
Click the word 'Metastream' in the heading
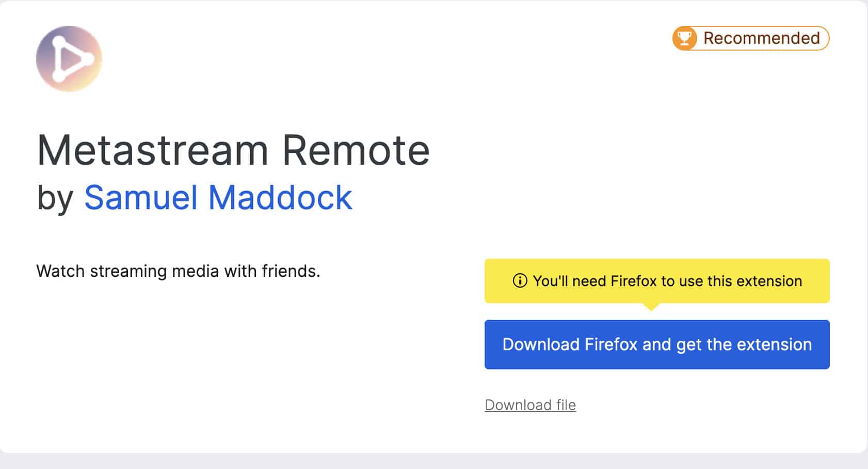(153, 150)
